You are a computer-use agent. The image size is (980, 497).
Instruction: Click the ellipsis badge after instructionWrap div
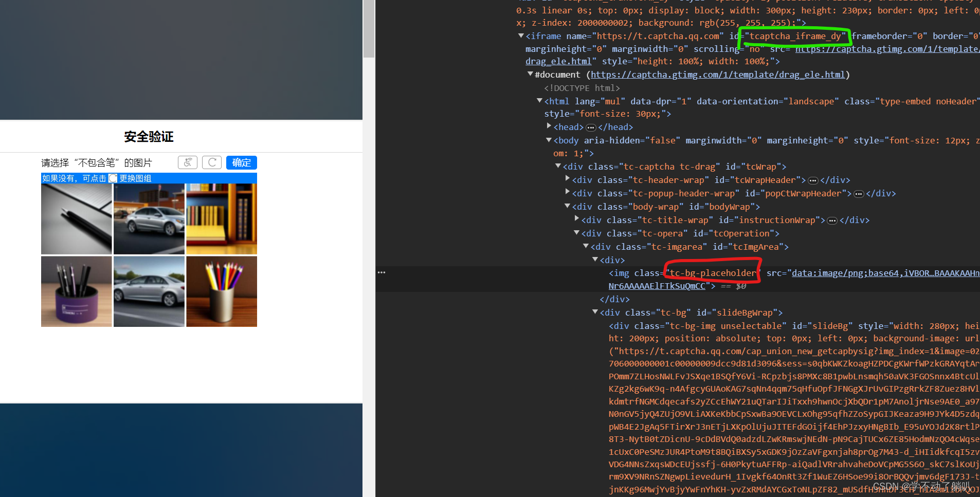click(x=832, y=220)
